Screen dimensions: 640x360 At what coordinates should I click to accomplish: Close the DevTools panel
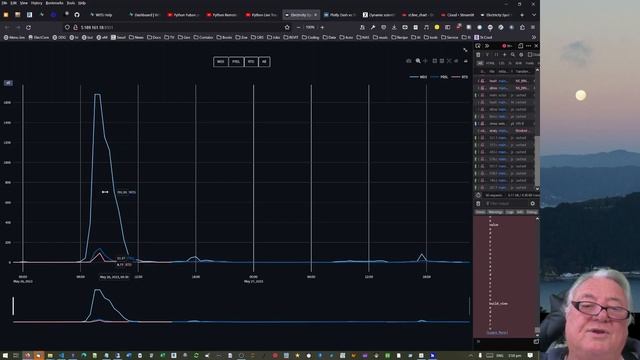pyautogui.click(x=536, y=46)
